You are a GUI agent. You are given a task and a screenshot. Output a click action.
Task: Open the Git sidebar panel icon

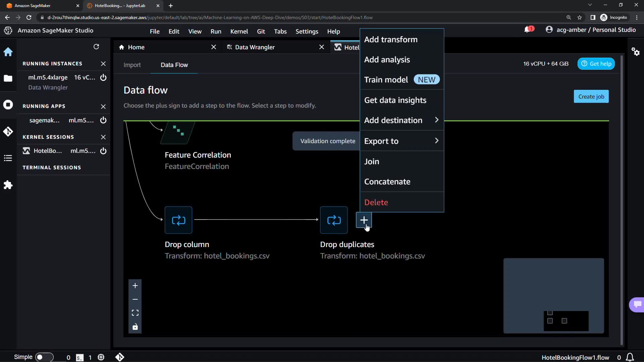point(8,131)
